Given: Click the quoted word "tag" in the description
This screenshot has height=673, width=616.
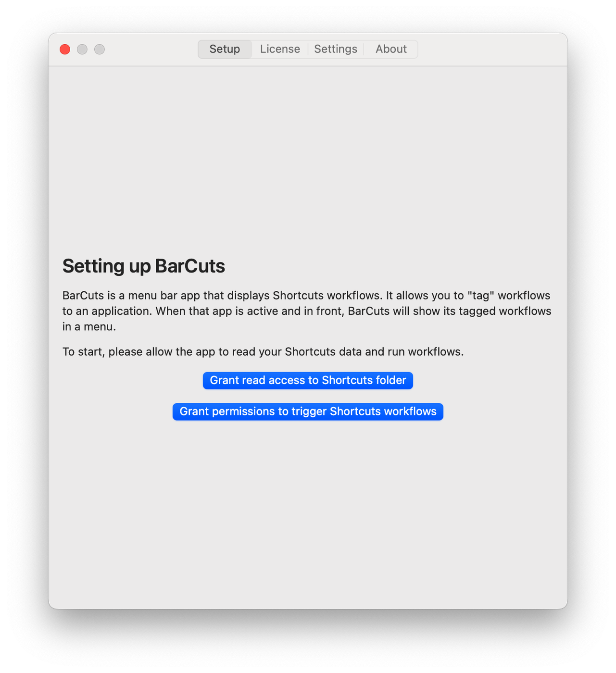Looking at the screenshot, I should (480, 296).
